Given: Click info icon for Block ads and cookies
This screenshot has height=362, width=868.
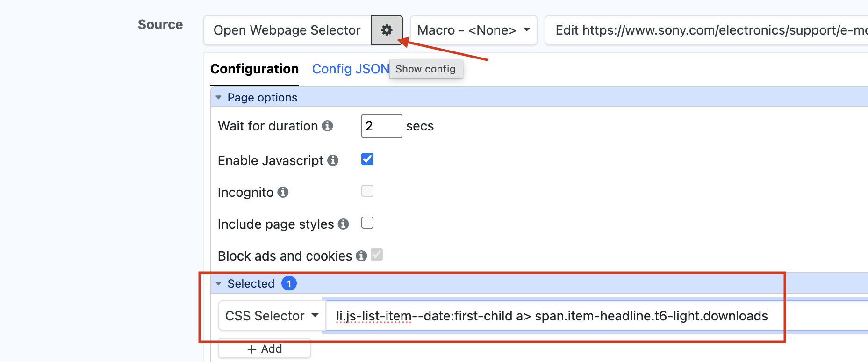Looking at the screenshot, I should pyautogui.click(x=361, y=256).
